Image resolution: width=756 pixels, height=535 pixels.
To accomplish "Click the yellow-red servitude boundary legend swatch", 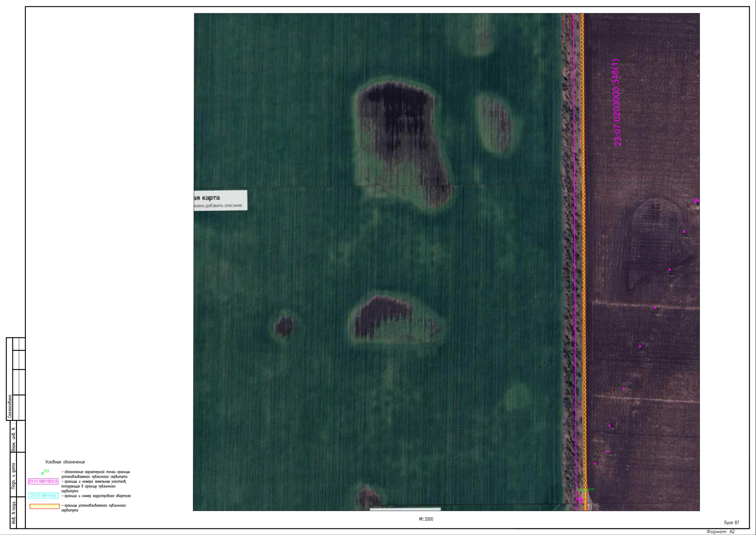I will [x=45, y=506].
